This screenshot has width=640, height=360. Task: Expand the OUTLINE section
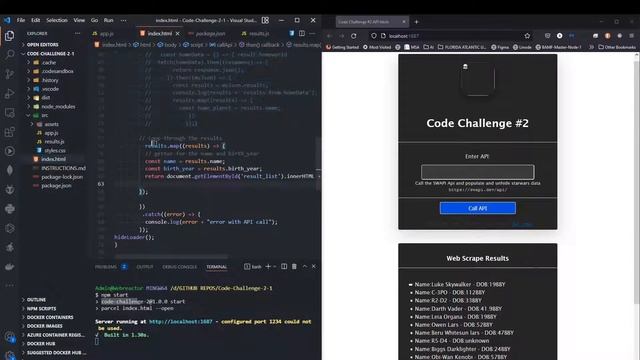(36, 300)
